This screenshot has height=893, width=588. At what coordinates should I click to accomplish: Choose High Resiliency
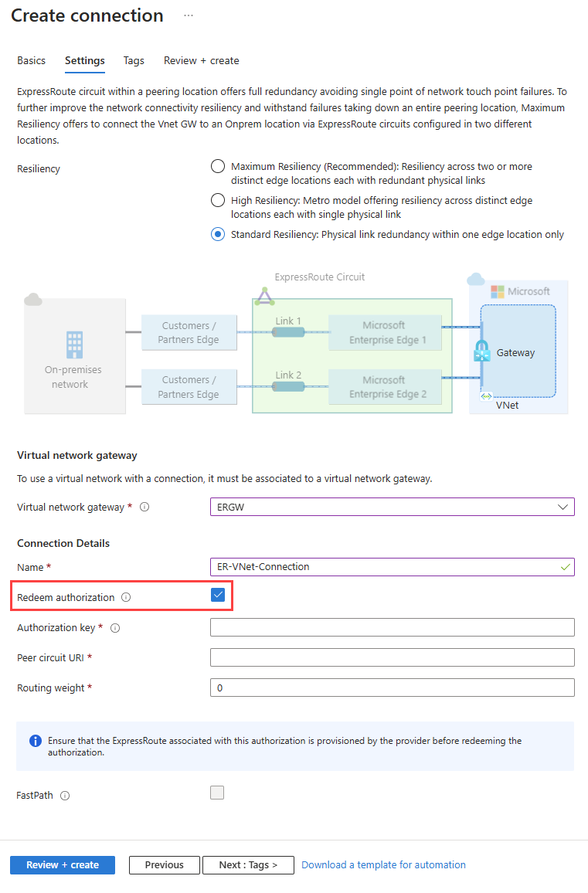click(217, 200)
